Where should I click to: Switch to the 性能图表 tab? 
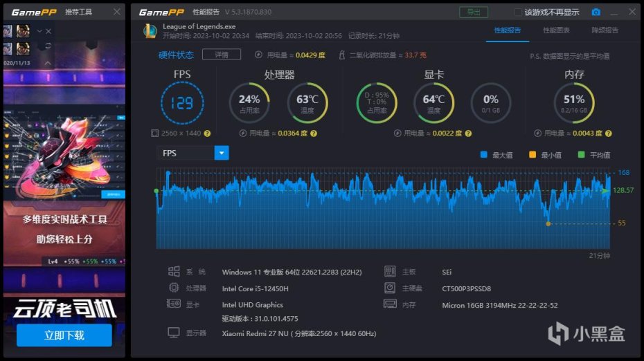coord(556,30)
